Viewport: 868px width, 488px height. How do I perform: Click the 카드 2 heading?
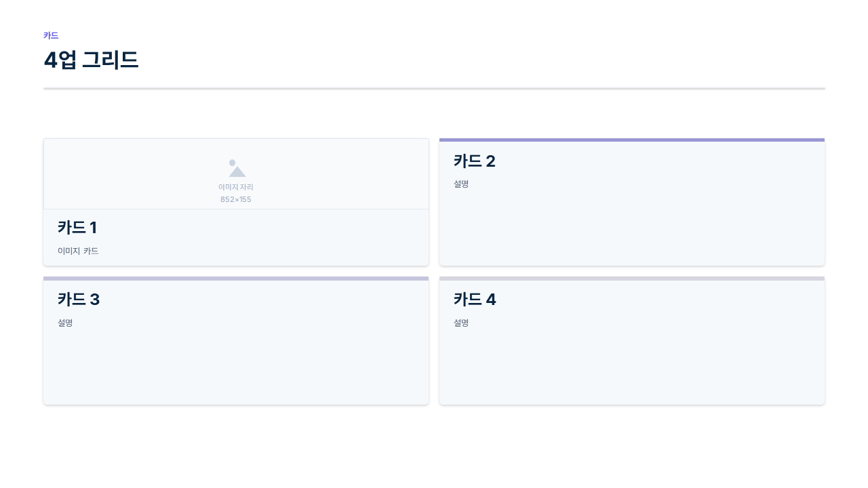coord(475,161)
